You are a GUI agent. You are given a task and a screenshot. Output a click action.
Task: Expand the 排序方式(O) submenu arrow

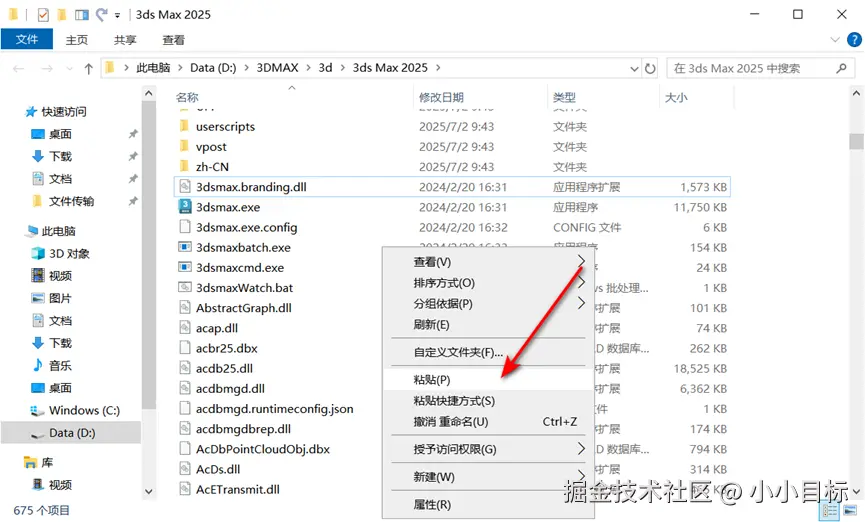pyautogui.click(x=581, y=282)
